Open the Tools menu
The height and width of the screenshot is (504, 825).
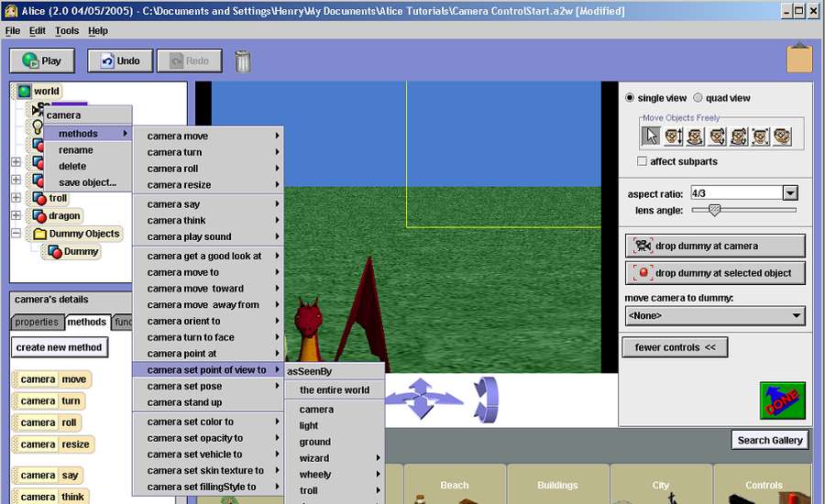[x=67, y=30]
